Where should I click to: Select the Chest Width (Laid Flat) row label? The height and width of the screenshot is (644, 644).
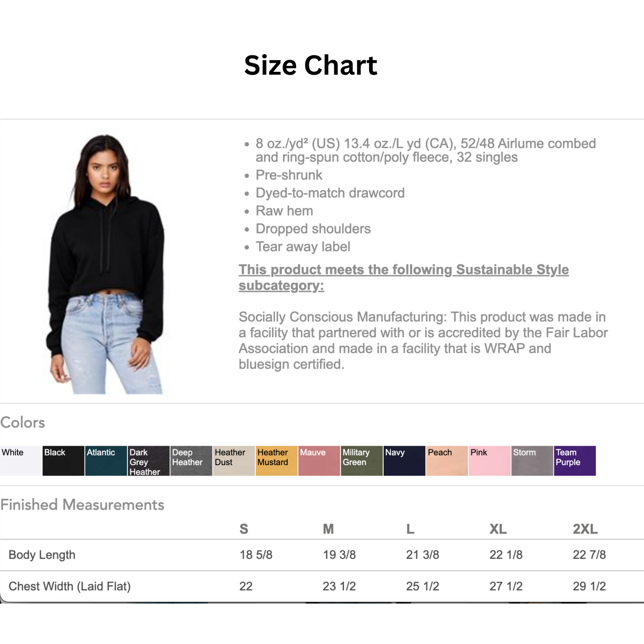pyautogui.click(x=70, y=586)
